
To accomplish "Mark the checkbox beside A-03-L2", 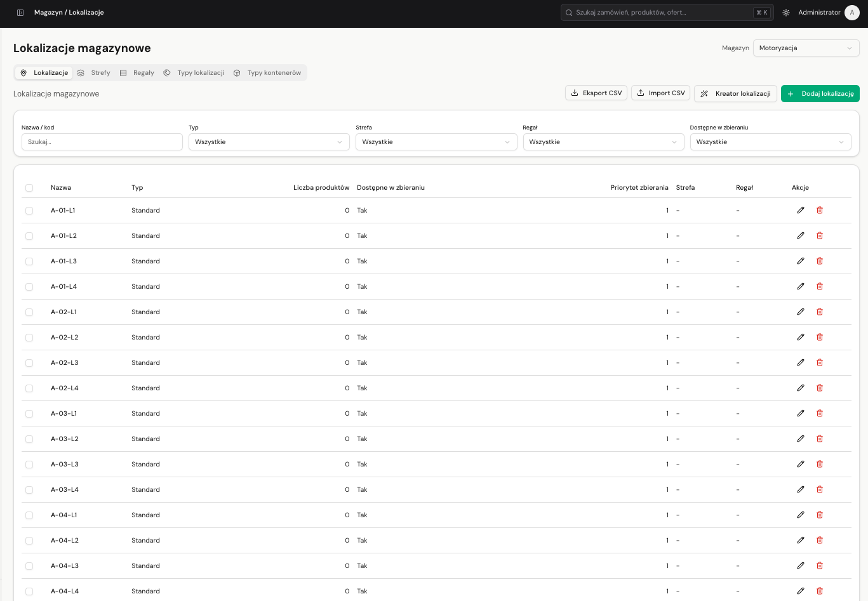I will (29, 439).
